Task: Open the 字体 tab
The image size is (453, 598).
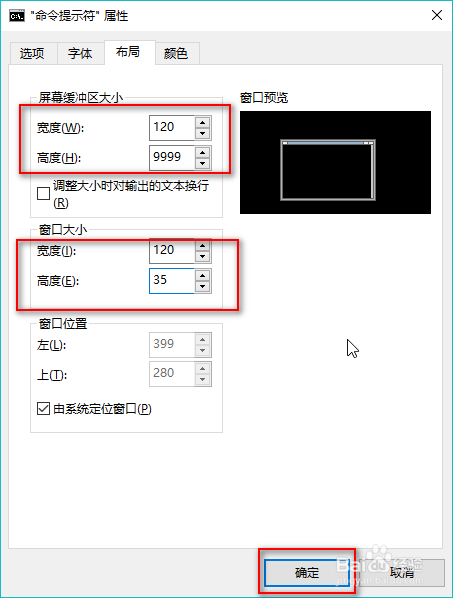Action: click(80, 53)
